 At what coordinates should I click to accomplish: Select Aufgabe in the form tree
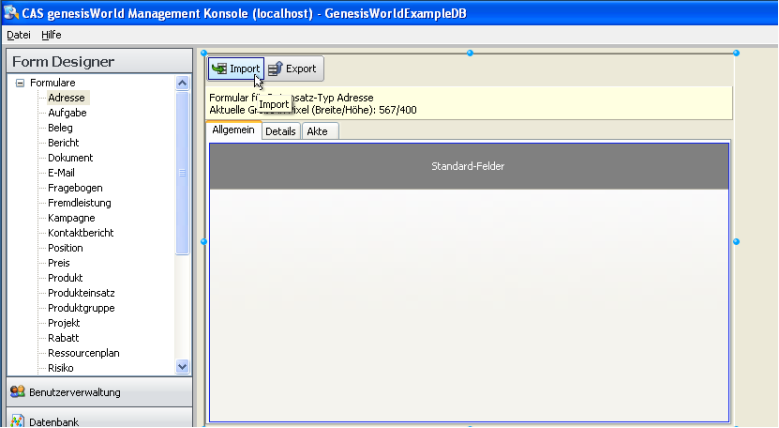67,113
